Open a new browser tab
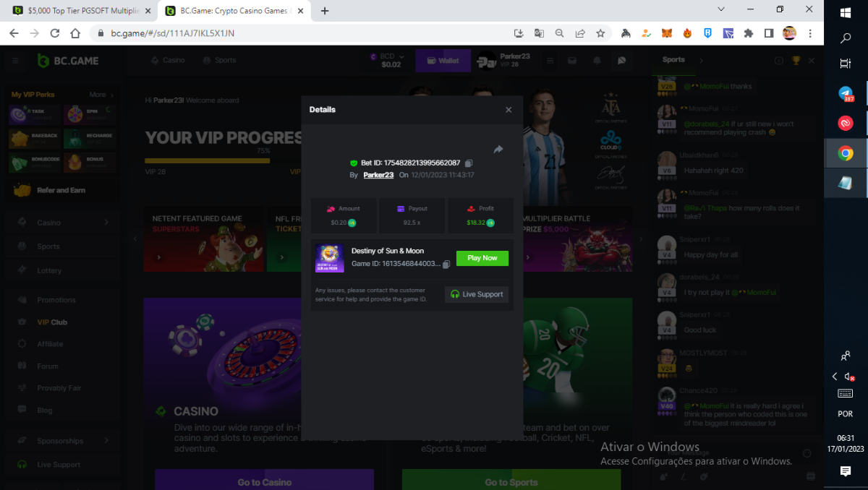This screenshot has width=868, height=490. point(325,11)
